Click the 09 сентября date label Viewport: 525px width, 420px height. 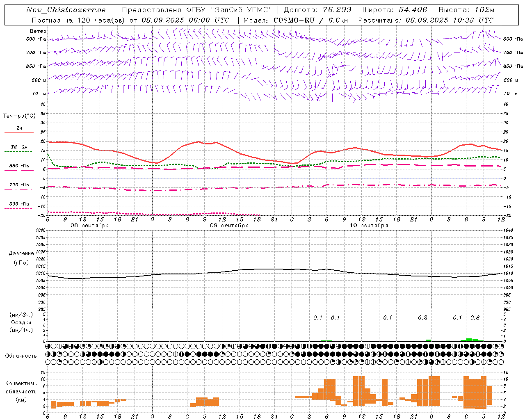[229, 226]
